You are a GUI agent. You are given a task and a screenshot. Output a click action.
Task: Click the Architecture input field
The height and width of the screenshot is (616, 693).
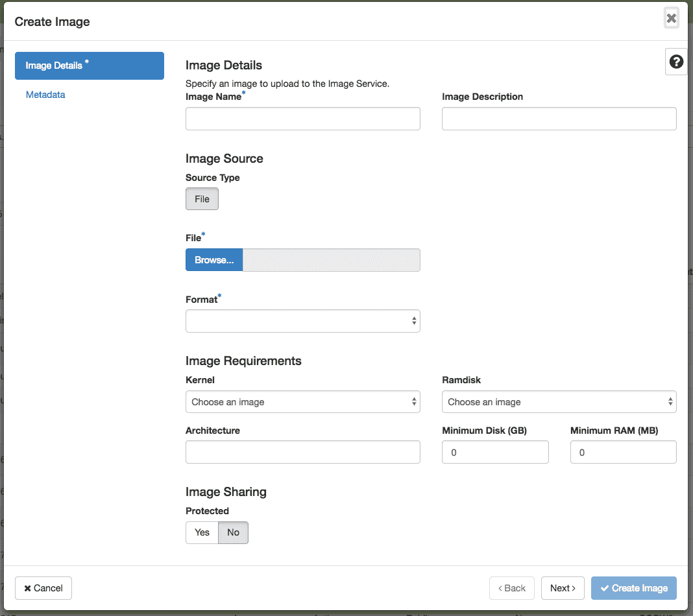(302, 452)
